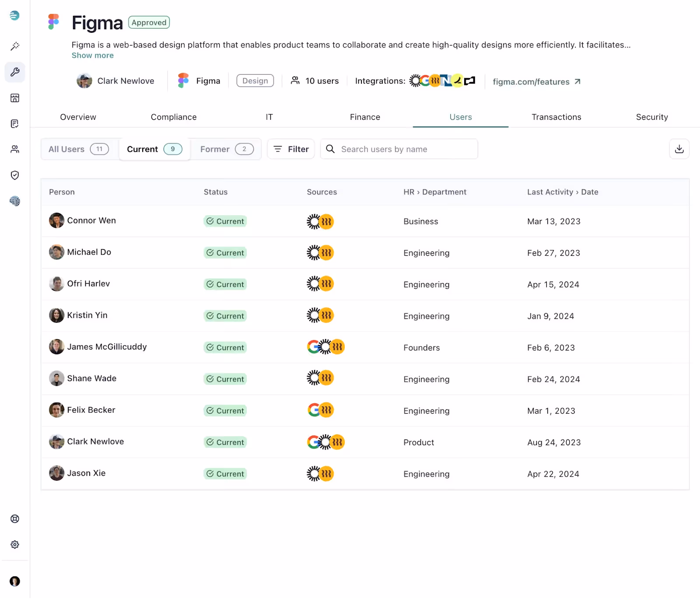Screen dimensions: 700x611
Task: Switch to the Compliance tab
Action: pos(174,117)
